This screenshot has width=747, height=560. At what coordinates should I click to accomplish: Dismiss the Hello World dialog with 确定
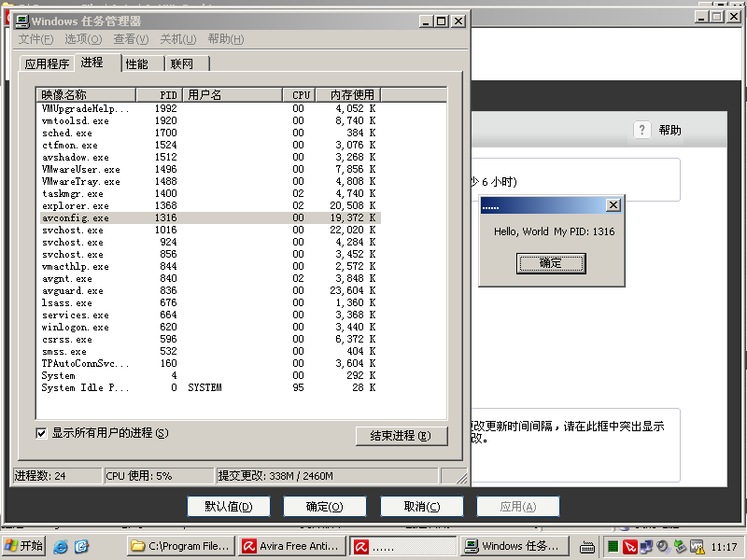click(551, 263)
